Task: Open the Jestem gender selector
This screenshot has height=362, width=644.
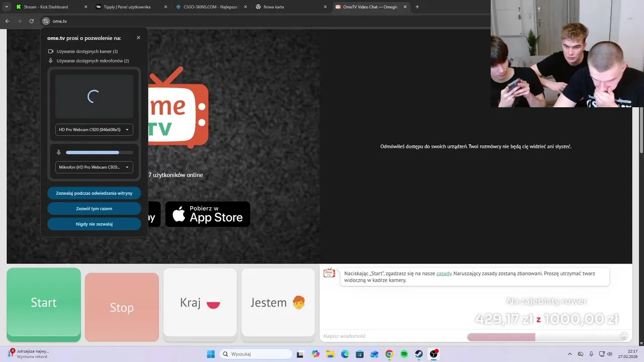Action: click(278, 303)
